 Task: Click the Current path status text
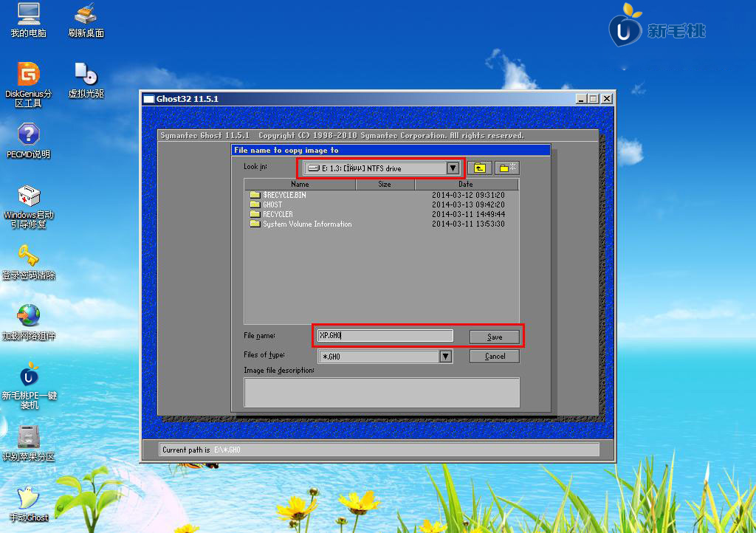point(201,450)
